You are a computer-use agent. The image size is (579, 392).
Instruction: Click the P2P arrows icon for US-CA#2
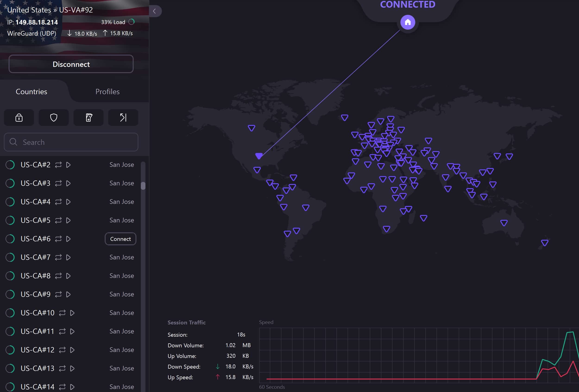(x=58, y=165)
